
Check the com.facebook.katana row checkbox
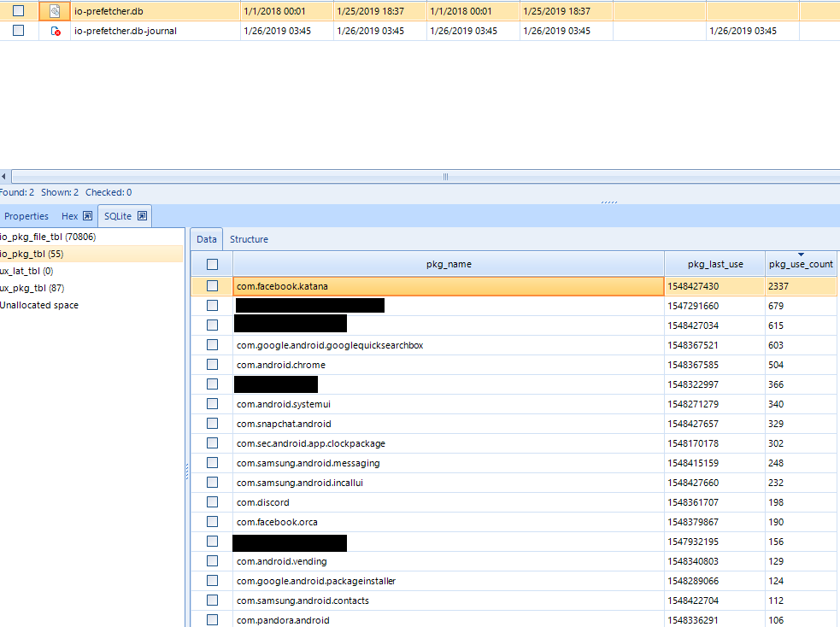[212, 286]
